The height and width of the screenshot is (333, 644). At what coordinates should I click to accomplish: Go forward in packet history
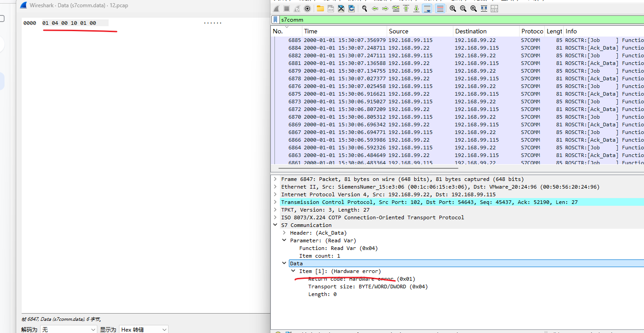(x=385, y=9)
